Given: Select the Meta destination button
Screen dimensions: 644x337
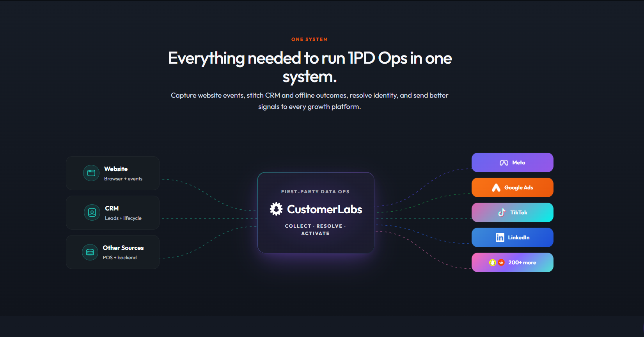Looking at the screenshot, I should click(x=513, y=162).
